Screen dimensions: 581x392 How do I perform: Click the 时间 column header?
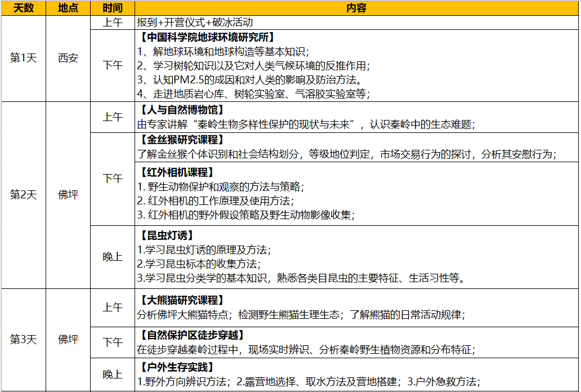point(113,8)
